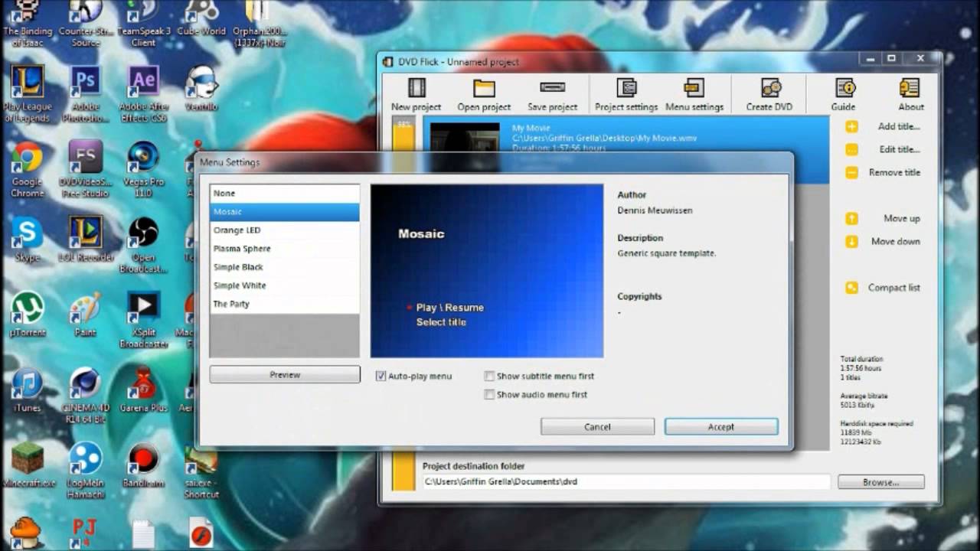Select the Mosaic menu template

[x=284, y=212]
